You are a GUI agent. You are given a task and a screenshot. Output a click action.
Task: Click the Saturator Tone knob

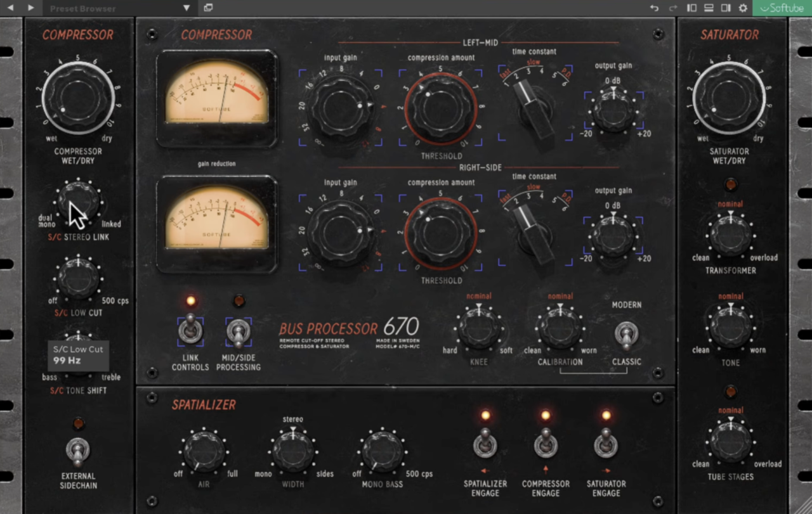click(x=731, y=327)
